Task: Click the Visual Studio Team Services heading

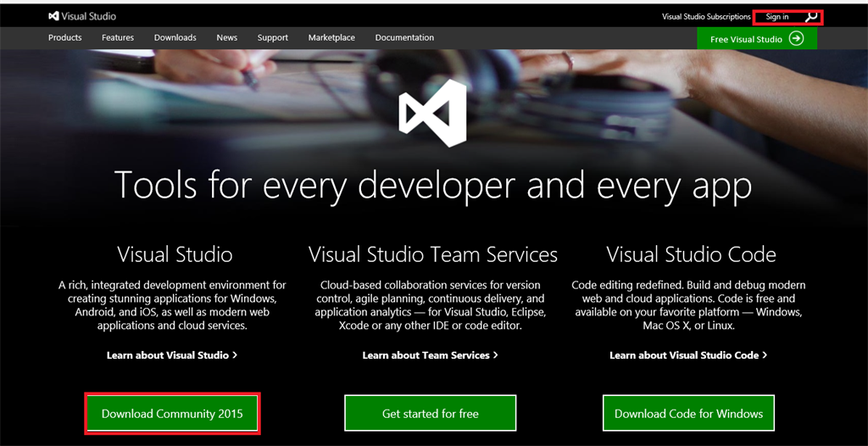Action: (x=433, y=254)
